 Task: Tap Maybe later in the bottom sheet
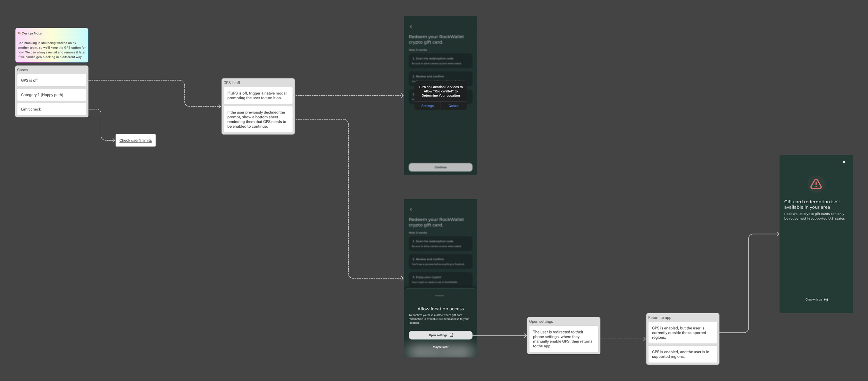coord(440,347)
